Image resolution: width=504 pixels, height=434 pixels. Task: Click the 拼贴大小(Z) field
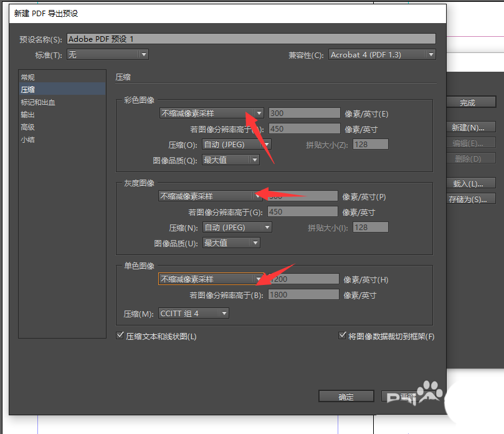370,145
